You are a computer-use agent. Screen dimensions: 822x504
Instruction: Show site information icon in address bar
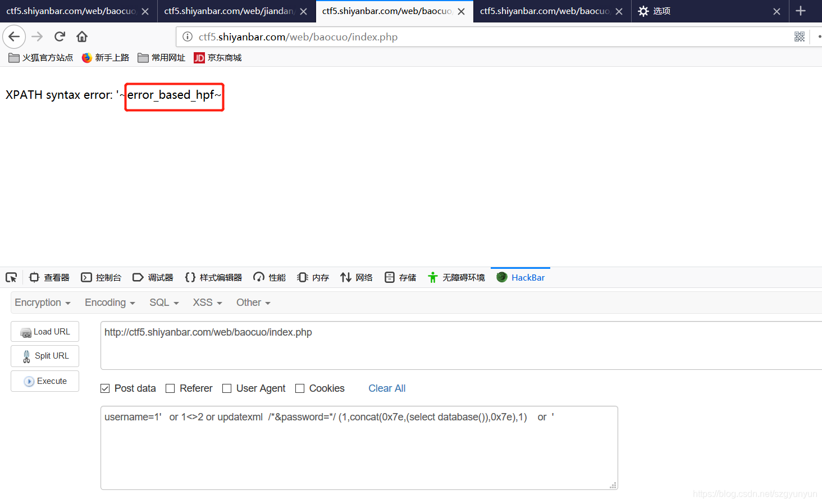point(187,36)
